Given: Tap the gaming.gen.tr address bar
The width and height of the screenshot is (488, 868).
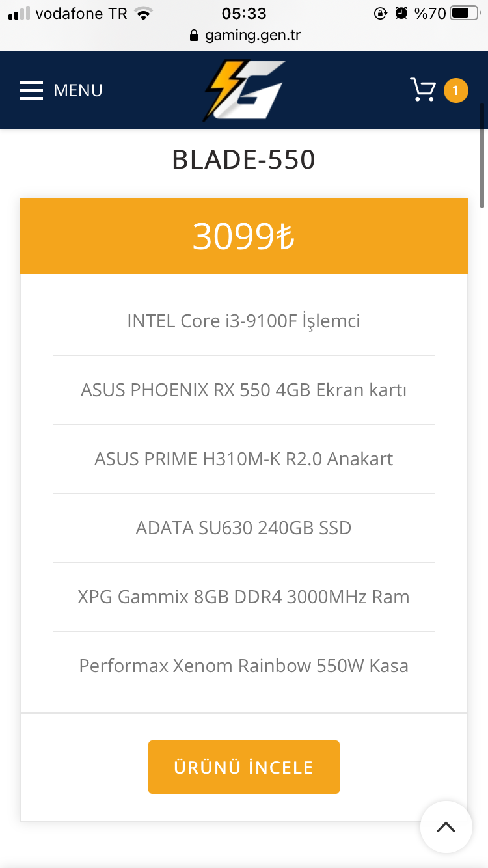Looking at the screenshot, I should (x=252, y=35).
